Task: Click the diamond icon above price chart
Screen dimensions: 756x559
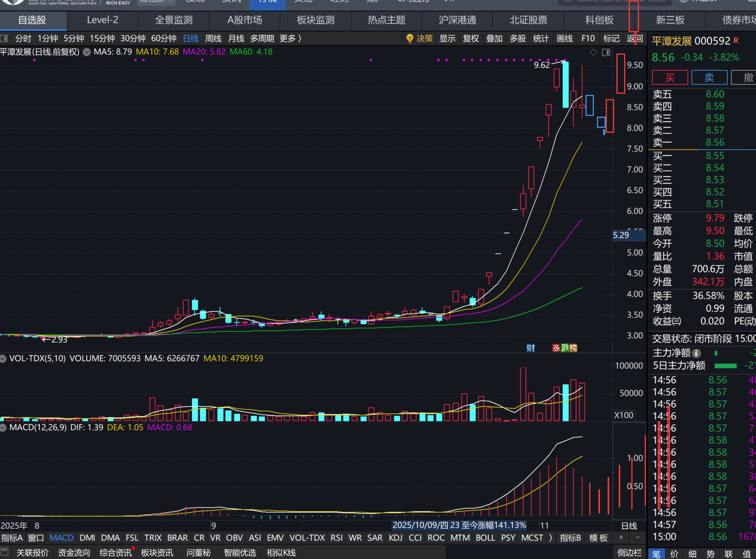Action: pos(593,52)
